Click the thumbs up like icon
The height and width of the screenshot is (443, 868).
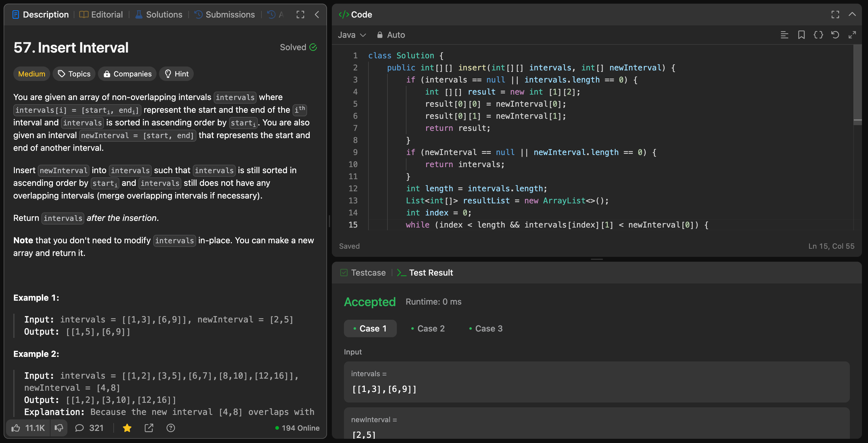click(x=16, y=428)
